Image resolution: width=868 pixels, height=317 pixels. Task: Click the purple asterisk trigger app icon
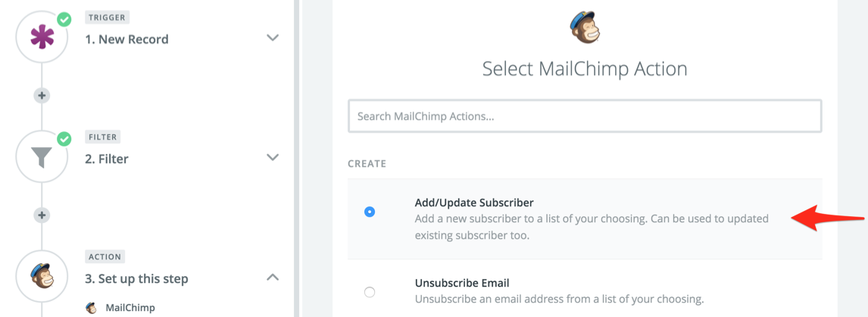42,39
